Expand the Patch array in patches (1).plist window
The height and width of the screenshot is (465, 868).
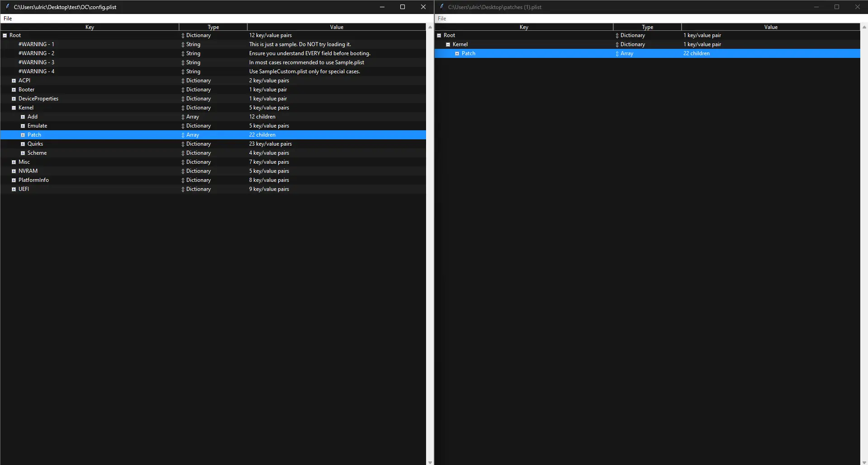457,53
